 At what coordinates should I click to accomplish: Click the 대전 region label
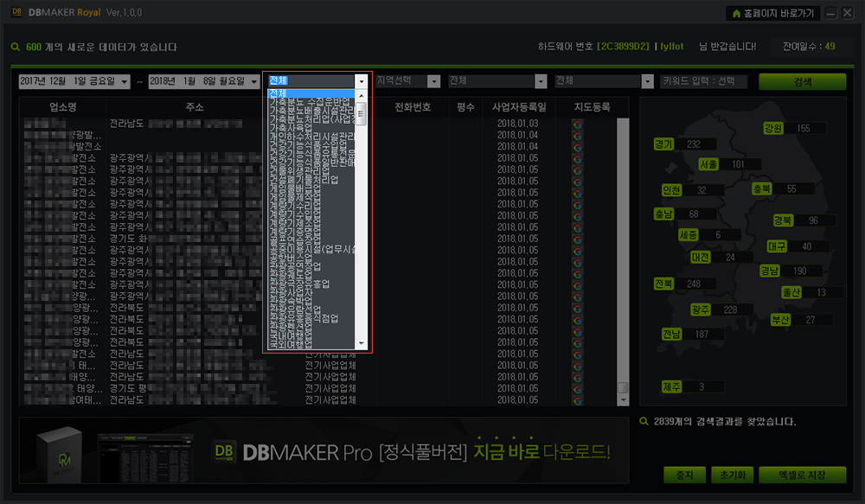701,258
